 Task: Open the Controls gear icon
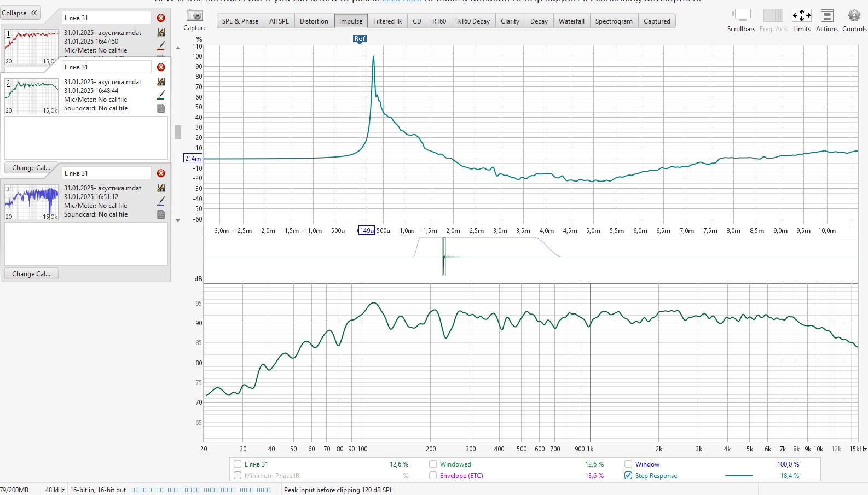(x=854, y=15)
